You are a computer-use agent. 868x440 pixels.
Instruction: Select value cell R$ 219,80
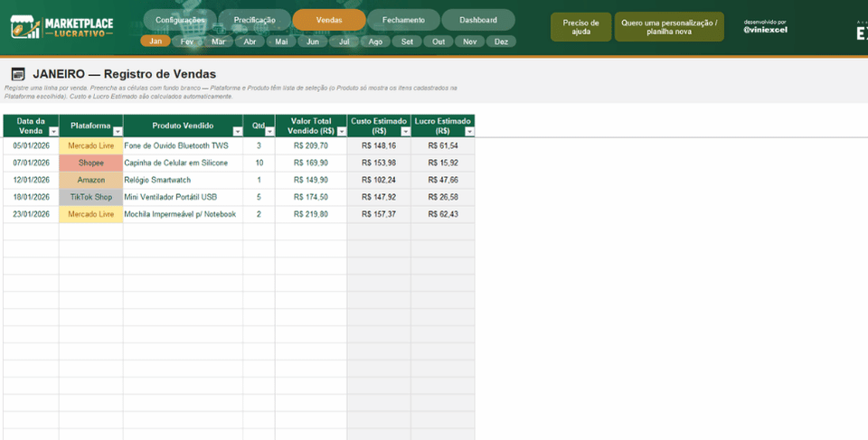click(x=311, y=214)
